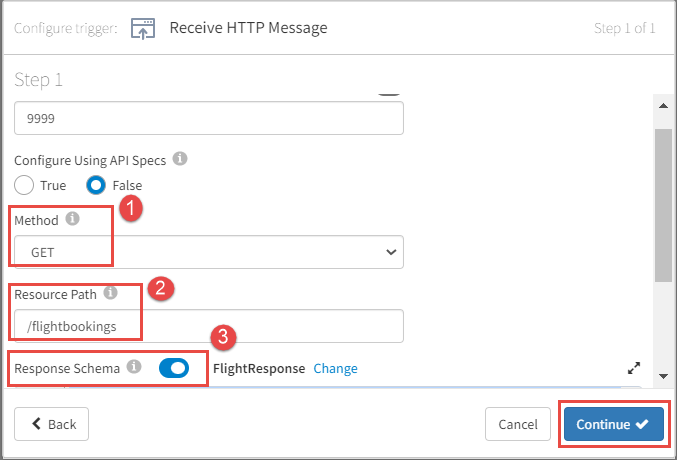677x460 pixels.
Task: Click the Receive HTTP Message trigger icon
Action: coord(144,27)
